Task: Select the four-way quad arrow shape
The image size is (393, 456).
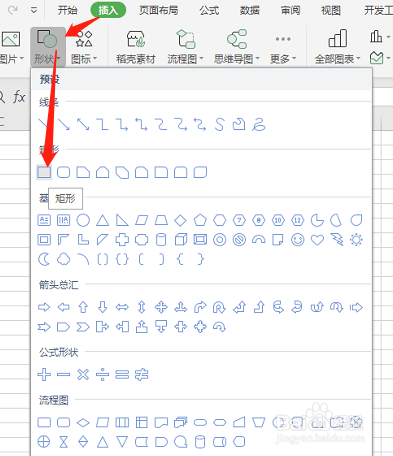Action: tap(161, 307)
